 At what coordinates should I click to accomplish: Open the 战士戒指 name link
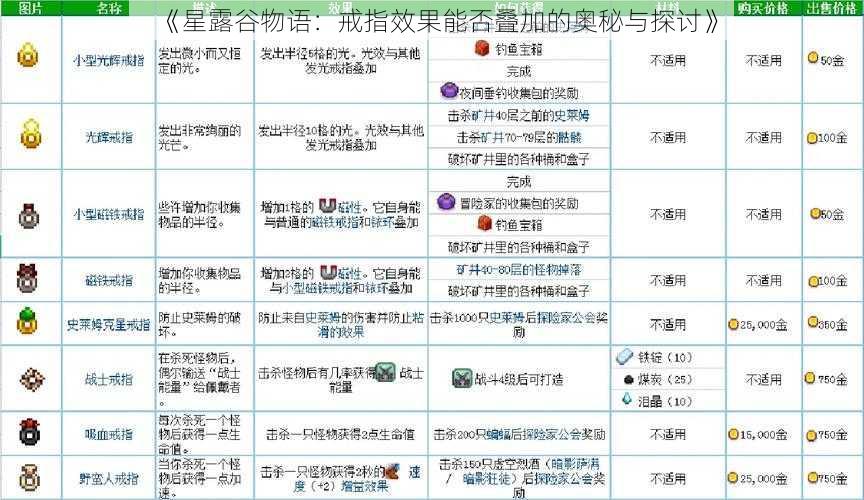coord(109,379)
